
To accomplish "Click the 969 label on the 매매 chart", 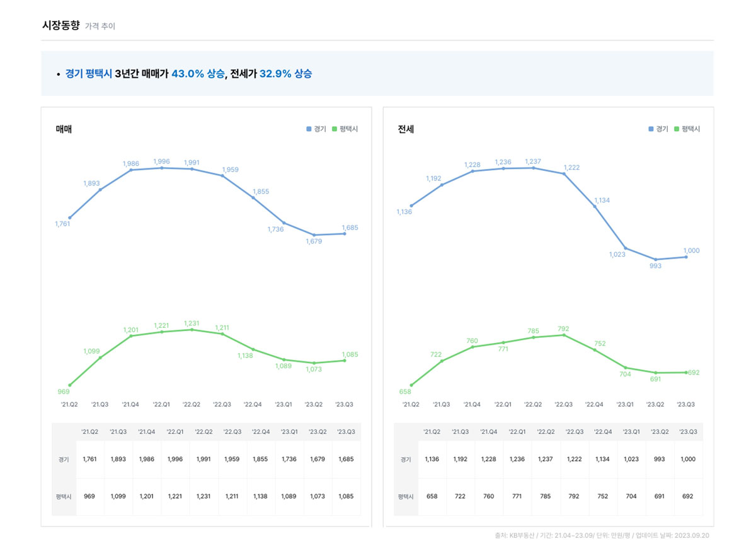I will (x=62, y=392).
